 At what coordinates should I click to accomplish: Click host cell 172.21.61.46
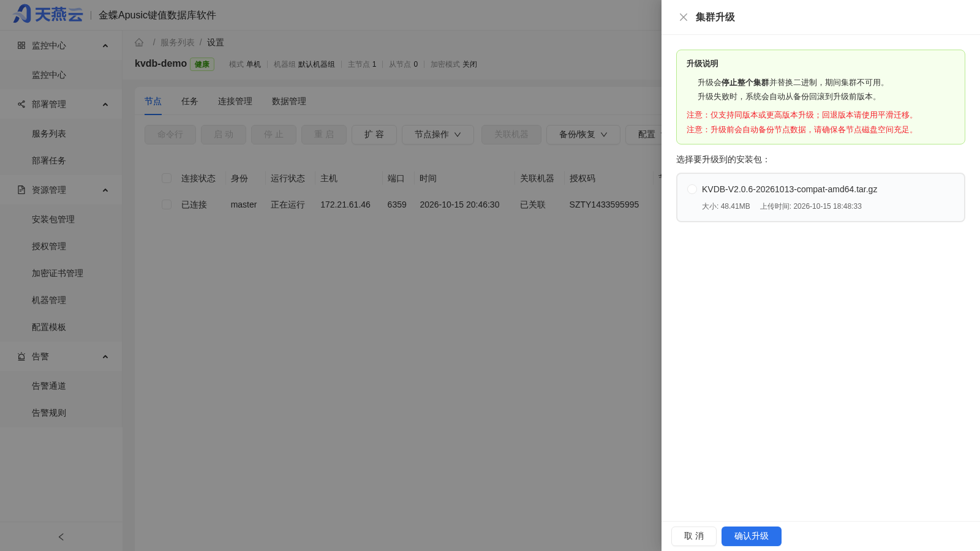[x=345, y=204]
